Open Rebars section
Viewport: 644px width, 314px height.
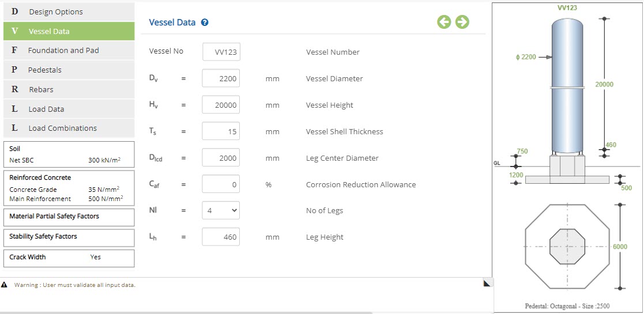tap(69, 89)
